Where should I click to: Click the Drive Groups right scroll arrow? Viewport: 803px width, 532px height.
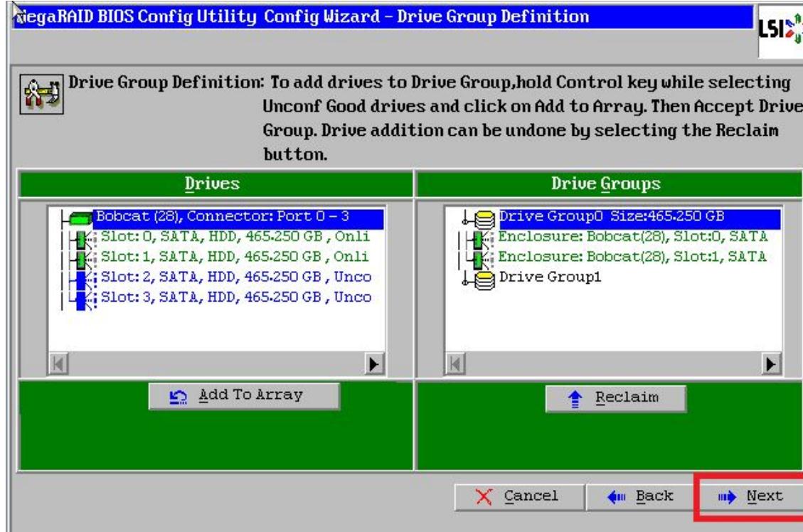pos(771,364)
